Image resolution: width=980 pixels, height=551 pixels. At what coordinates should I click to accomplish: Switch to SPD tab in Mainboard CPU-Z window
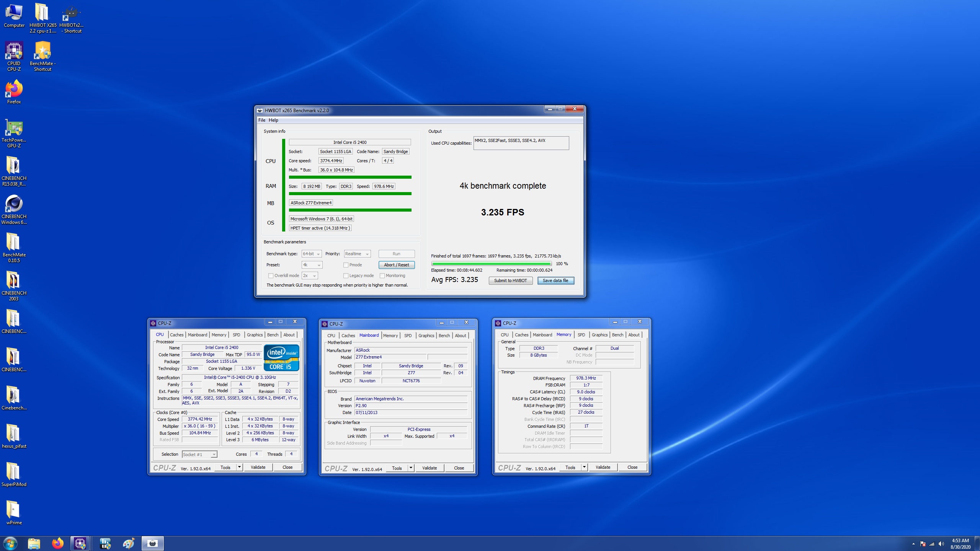pos(408,336)
